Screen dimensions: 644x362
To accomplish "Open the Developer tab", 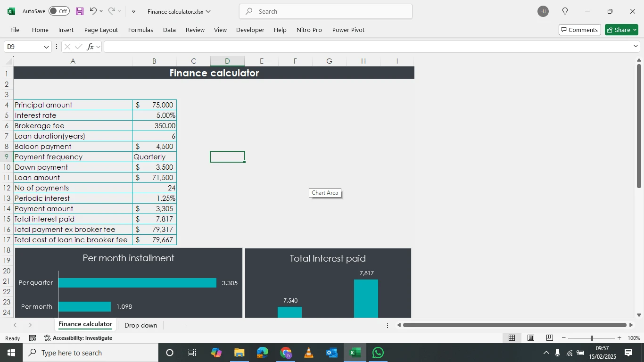I will pyautogui.click(x=250, y=30).
